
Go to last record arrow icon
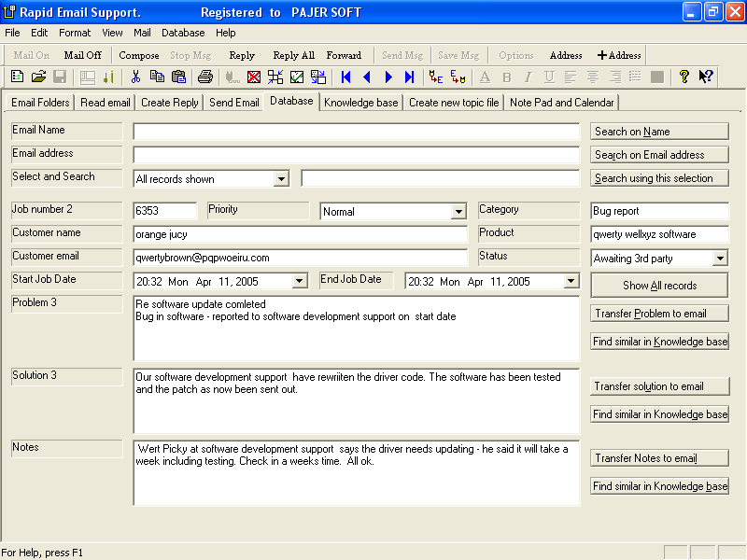point(409,77)
